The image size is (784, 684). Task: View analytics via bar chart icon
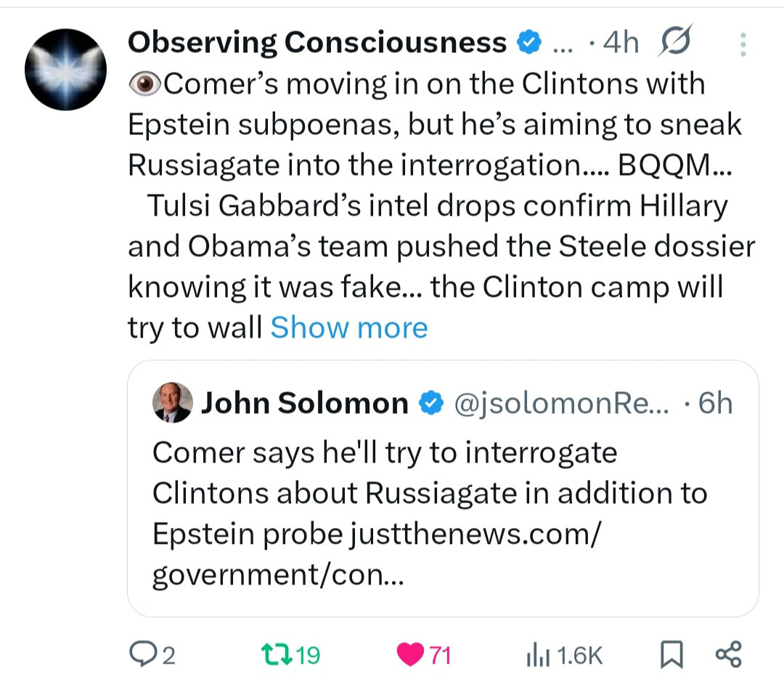(535, 655)
